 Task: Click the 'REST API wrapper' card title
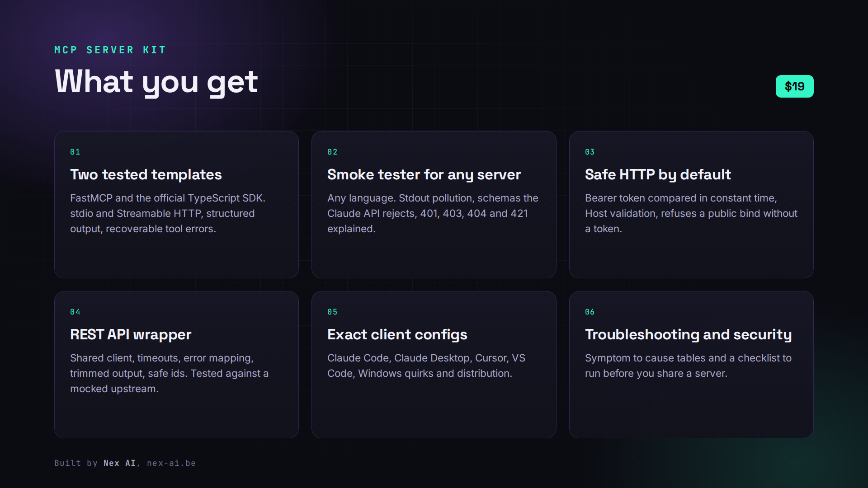point(131,334)
